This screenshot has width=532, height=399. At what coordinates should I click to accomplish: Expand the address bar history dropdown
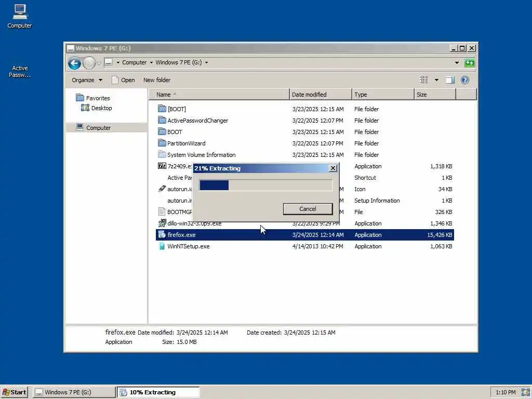pyautogui.click(x=457, y=63)
